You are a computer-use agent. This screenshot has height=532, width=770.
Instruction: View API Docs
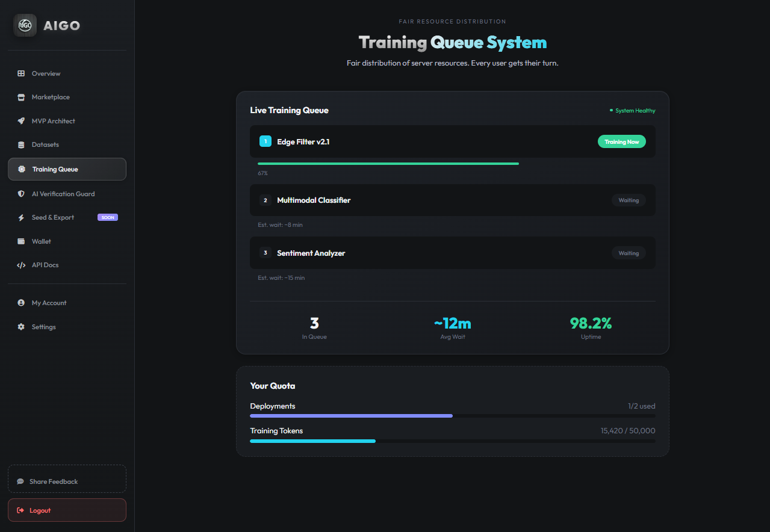pyautogui.click(x=67, y=265)
